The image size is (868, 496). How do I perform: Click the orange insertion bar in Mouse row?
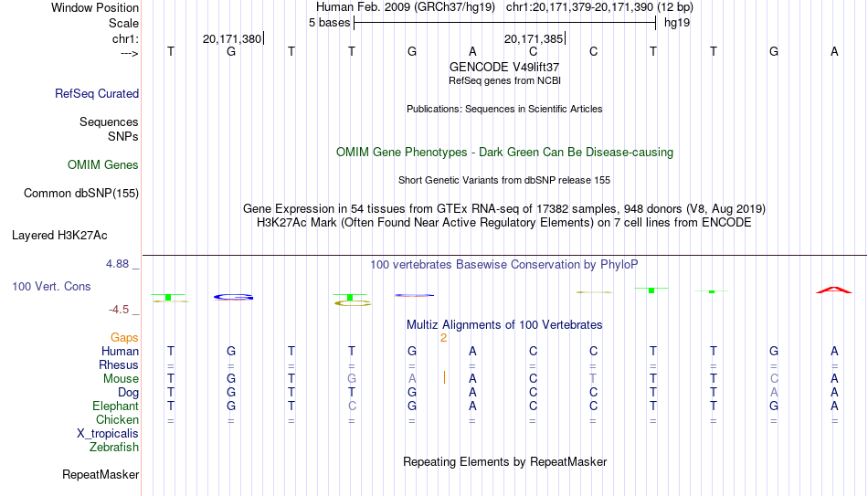pos(444,377)
